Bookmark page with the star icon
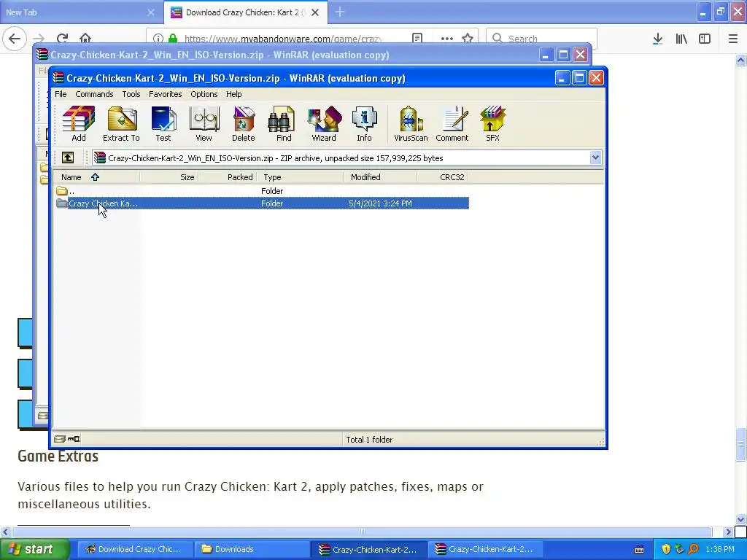The image size is (747, 560). (468, 39)
